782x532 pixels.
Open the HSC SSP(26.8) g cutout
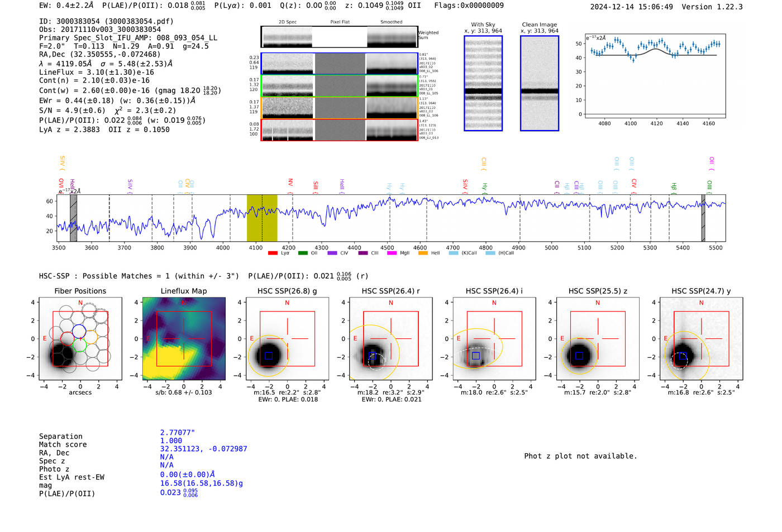(287, 339)
